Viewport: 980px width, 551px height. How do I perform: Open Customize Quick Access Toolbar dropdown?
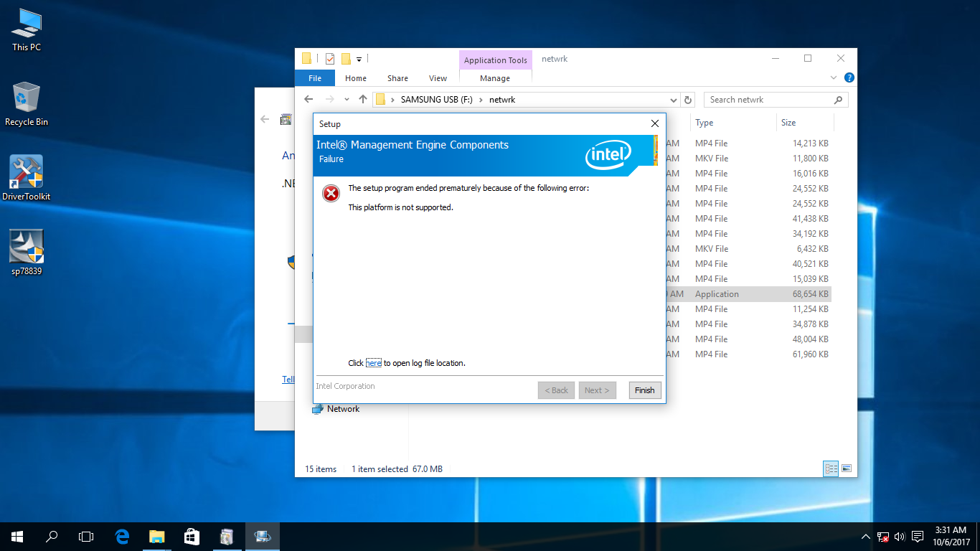click(x=359, y=59)
